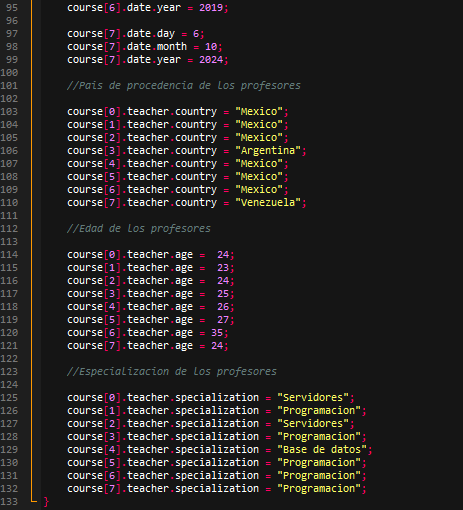Click the value 2019 on the course[6] year line
Image resolution: width=463 pixels, height=510 pixels.
[x=211, y=8]
